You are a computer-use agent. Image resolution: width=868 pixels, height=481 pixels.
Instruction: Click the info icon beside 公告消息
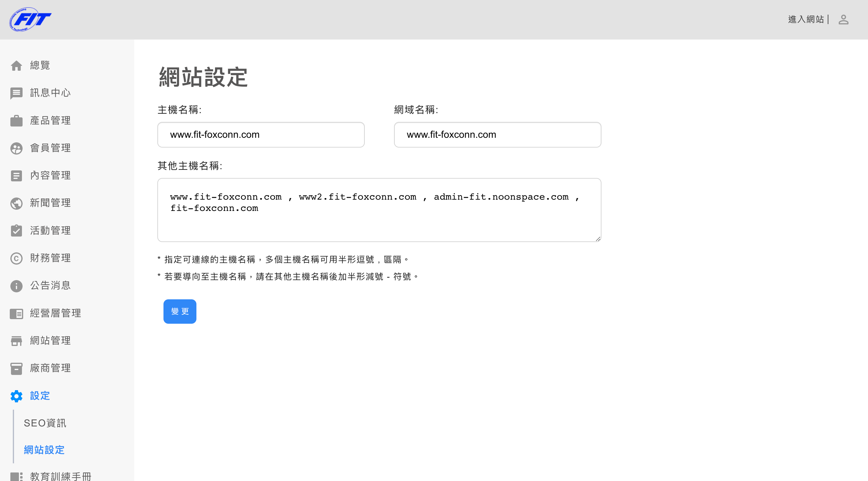tap(16, 286)
